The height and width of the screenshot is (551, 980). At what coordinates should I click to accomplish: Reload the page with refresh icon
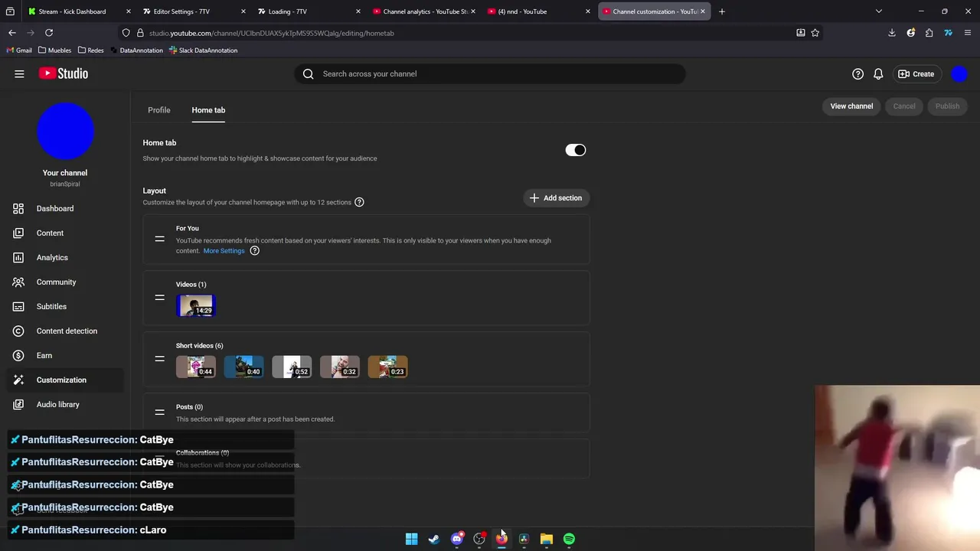pyautogui.click(x=49, y=33)
